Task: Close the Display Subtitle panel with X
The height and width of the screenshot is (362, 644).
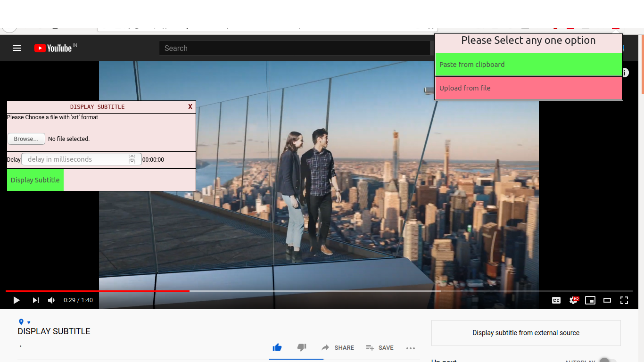Action: point(190,107)
